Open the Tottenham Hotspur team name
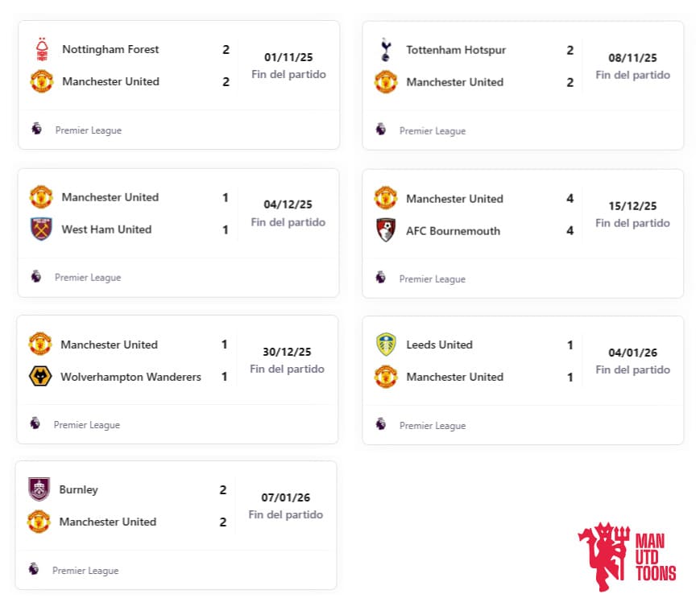700x615 pixels. (x=456, y=50)
